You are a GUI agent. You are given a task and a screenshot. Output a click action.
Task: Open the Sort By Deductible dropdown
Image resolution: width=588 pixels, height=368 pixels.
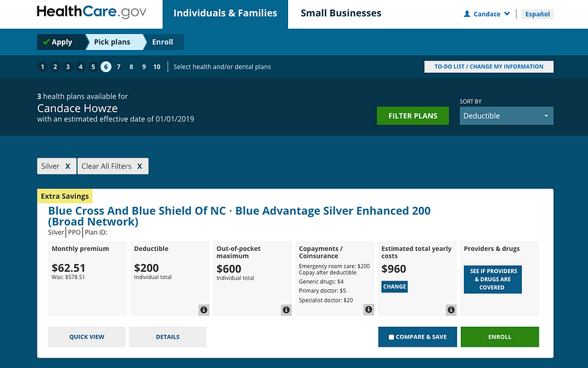[x=506, y=116]
